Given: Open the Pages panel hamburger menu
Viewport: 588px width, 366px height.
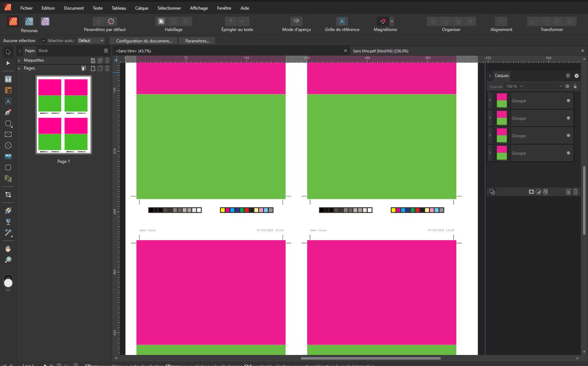Looking at the screenshot, I should (106, 51).
